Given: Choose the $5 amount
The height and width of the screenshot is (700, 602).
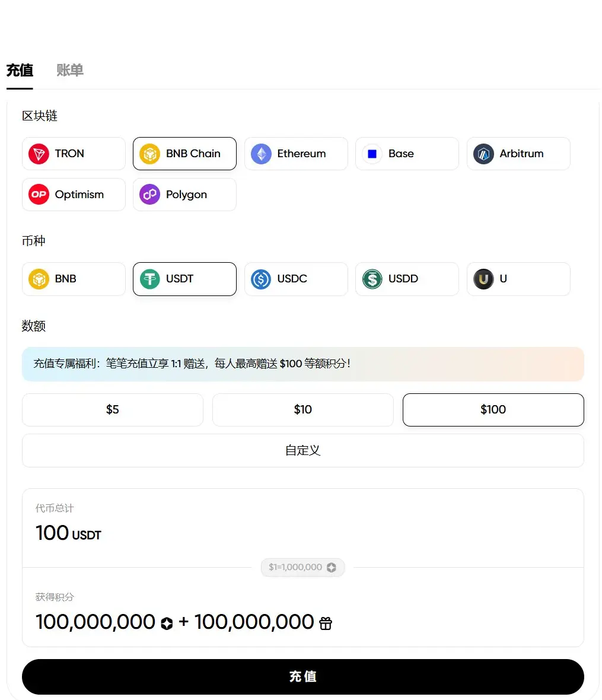Looking at the screenshot, I should [x=113, y=410].
